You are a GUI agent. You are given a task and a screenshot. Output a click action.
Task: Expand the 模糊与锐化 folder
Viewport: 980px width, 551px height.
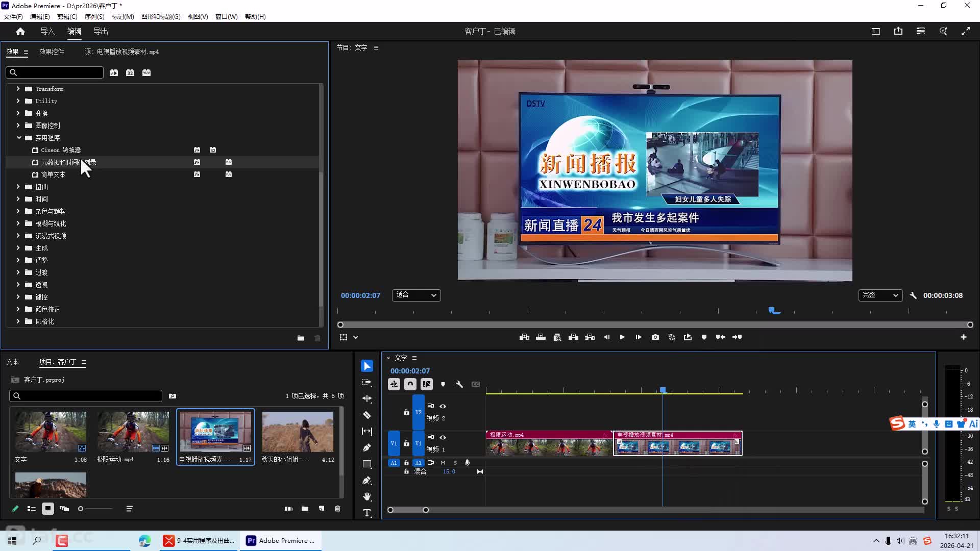tap(18, 223)
